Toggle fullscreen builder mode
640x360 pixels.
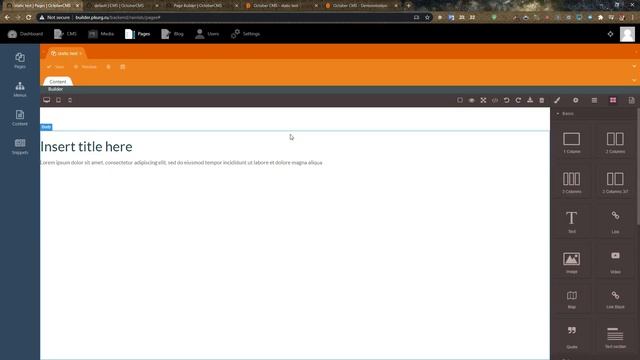pyautogui.click(x=483, y=100)
